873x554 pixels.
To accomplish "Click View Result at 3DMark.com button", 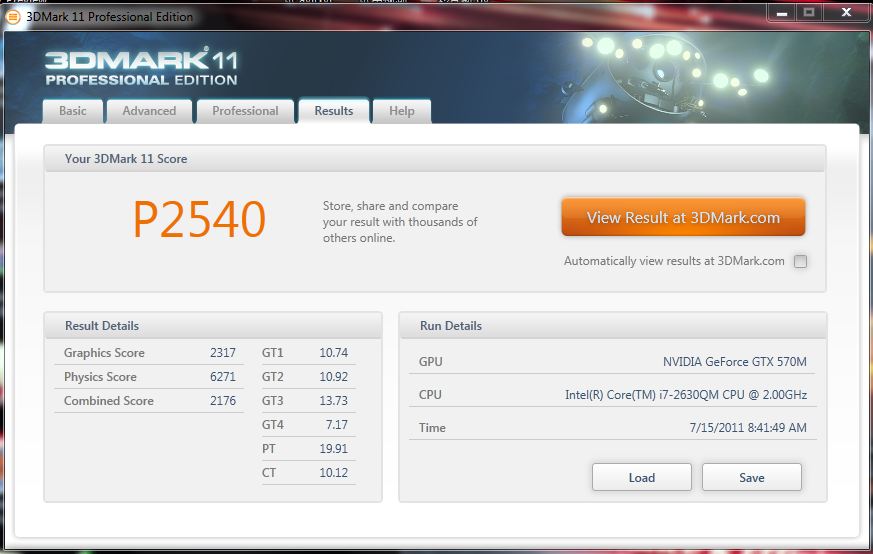I will click(x=683, y=217).
